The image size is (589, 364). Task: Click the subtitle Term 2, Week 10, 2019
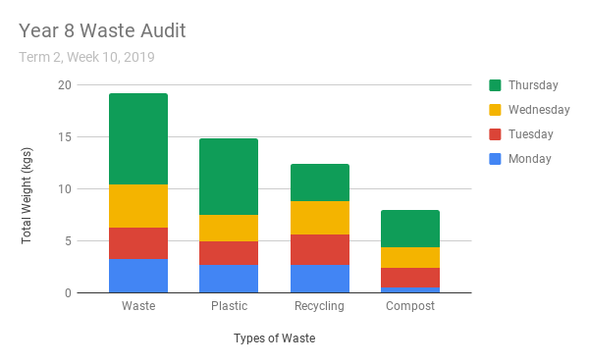[86, 57]
